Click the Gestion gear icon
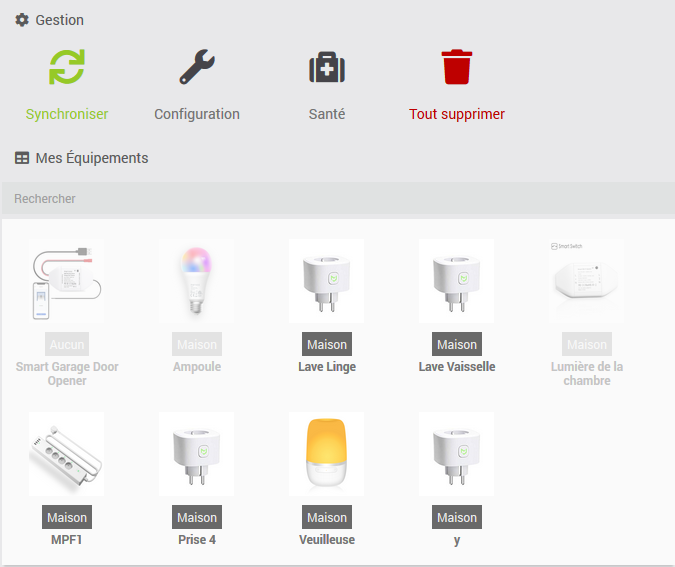This screenshot has height=567, width=675. [x=22, y=20]
